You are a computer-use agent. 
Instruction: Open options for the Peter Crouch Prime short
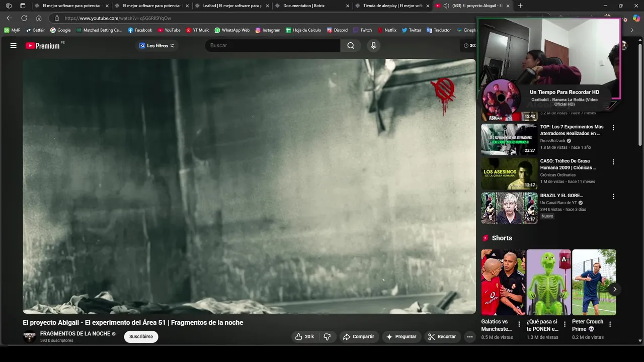[x=610, y=324]
